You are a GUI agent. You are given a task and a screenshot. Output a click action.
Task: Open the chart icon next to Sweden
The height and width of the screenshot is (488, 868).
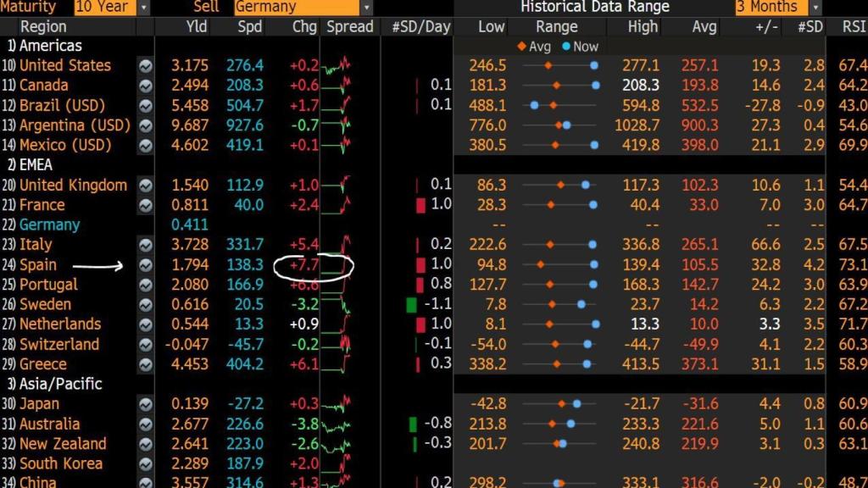(146, 305)
